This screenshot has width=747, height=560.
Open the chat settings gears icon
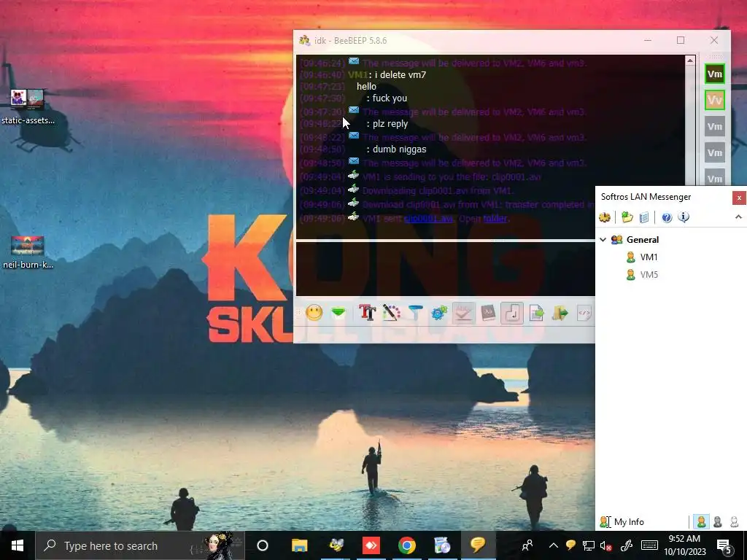(x=439, y=313)
